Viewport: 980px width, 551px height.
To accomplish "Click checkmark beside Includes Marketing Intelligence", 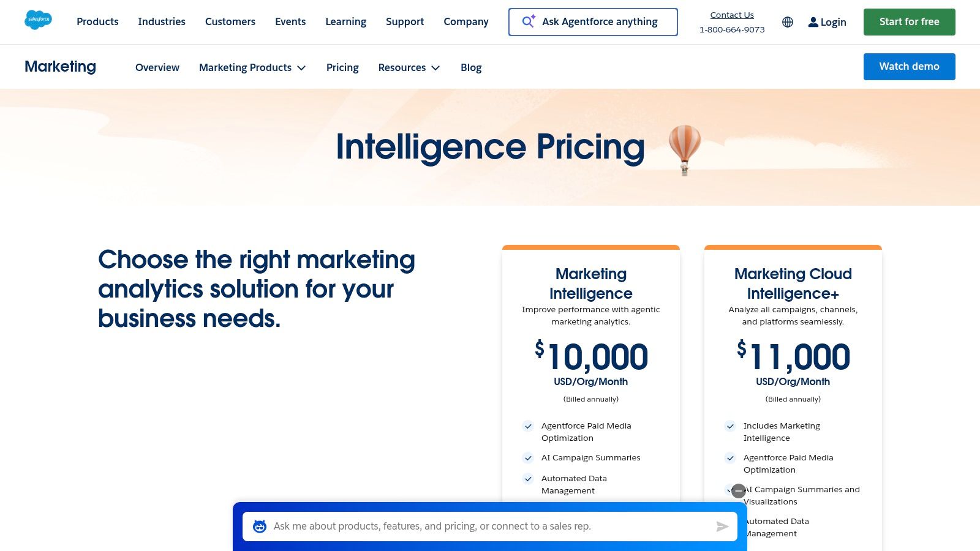I will 730,426.
